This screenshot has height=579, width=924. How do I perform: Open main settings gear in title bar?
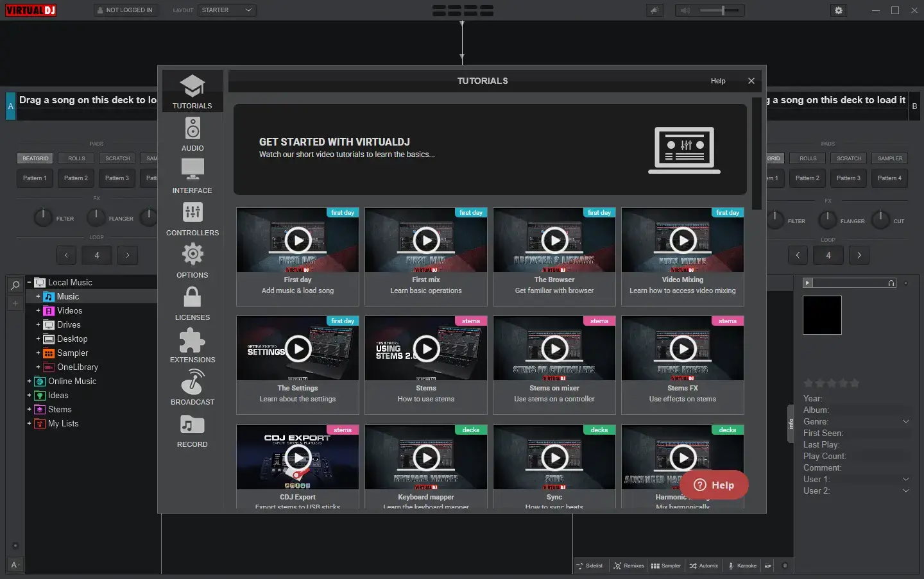pos(839,10)
